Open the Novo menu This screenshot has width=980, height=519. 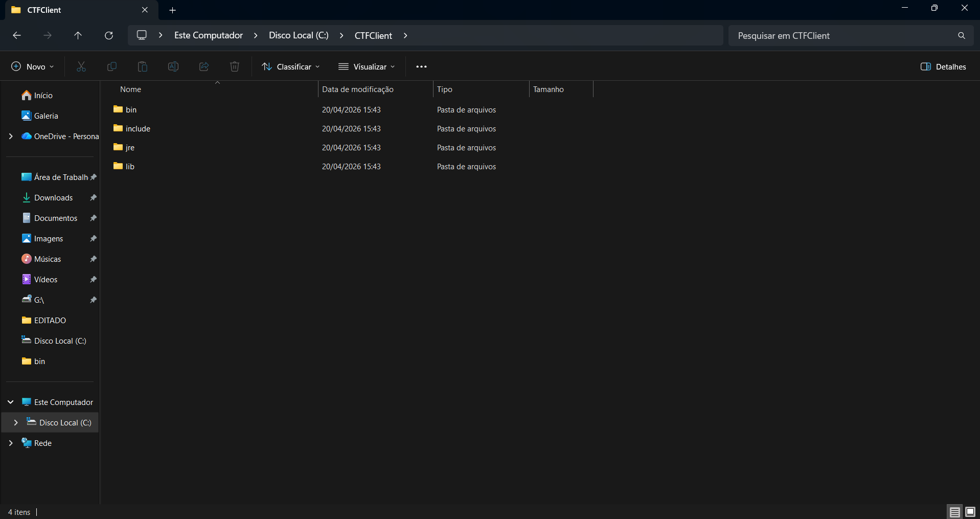coord(33,66)
